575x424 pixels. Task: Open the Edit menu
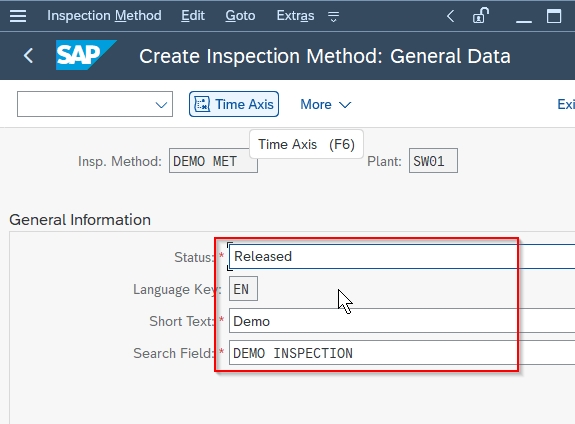pos(193,15)
